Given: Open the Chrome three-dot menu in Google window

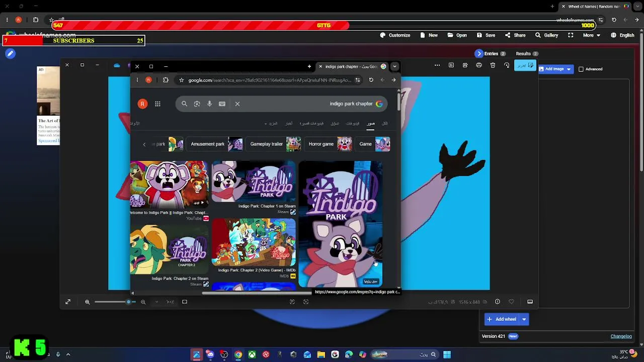Looking at the screenshot, I should pos(137,80).
